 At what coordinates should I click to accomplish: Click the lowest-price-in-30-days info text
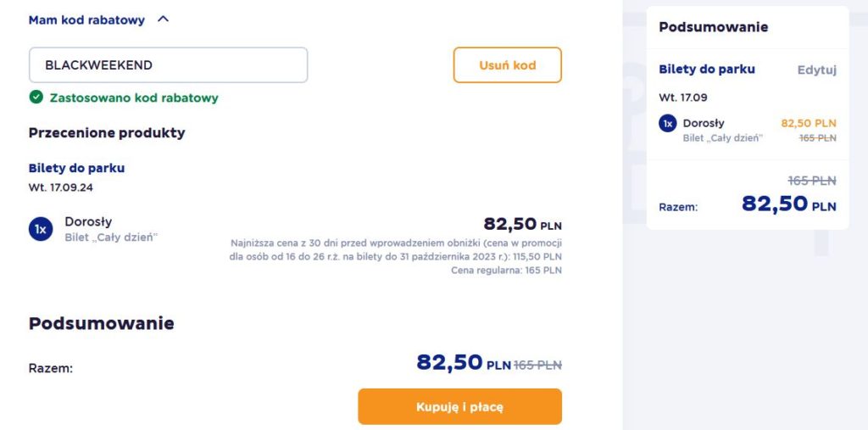point(395,250)
